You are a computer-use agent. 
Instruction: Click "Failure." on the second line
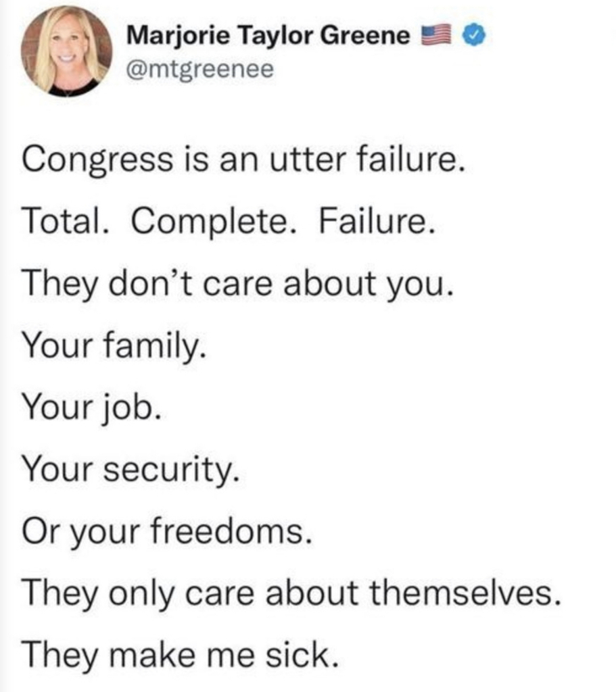(374, 222)
